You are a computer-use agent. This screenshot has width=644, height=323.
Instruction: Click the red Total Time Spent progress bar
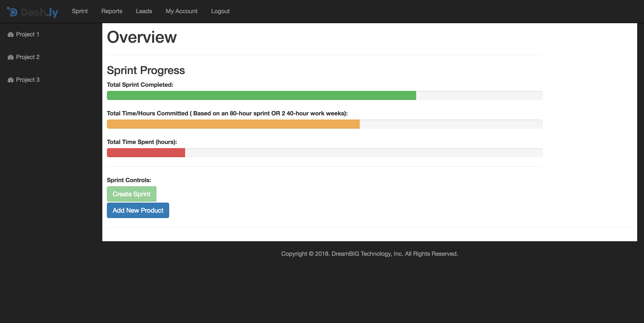tap(146, 153)
